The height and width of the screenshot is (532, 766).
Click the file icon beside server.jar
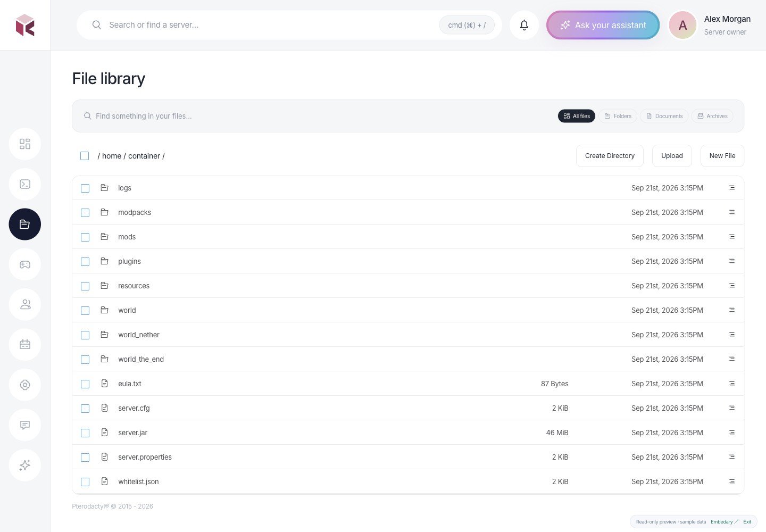105,433
